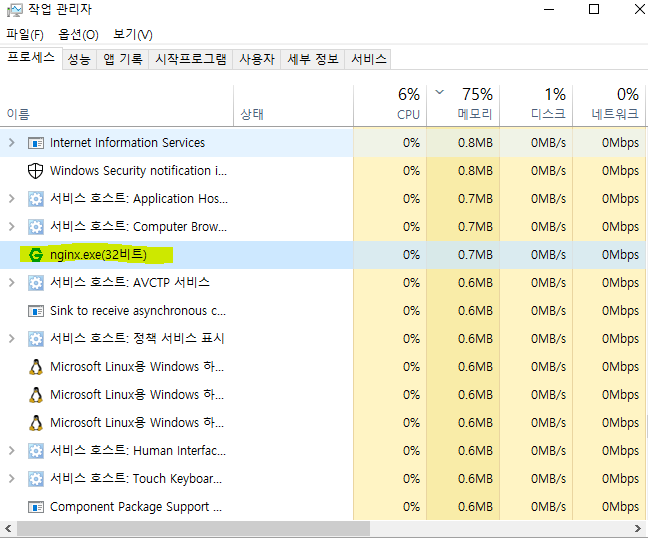This screenshot has width=648, height=540.
Task: Expand 서비스 호스트: Touch Keyboard row
Action: (12, 478)
